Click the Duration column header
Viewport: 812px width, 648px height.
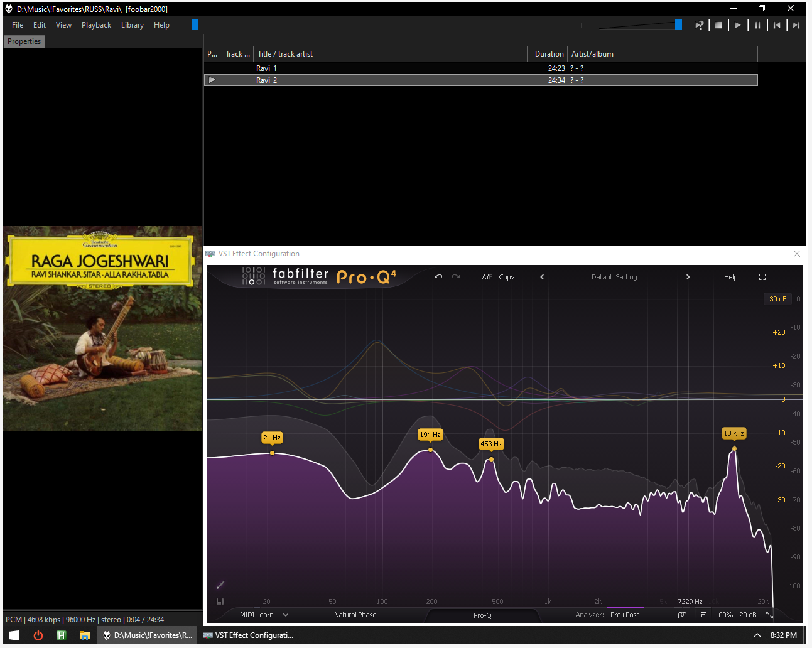(x=547, y=54)
